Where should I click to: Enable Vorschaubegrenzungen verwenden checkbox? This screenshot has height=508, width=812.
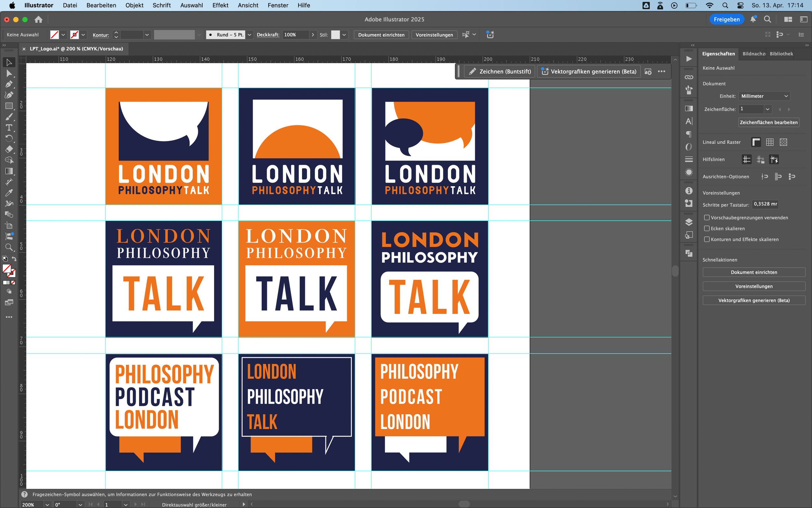click(x=706, y=218)
